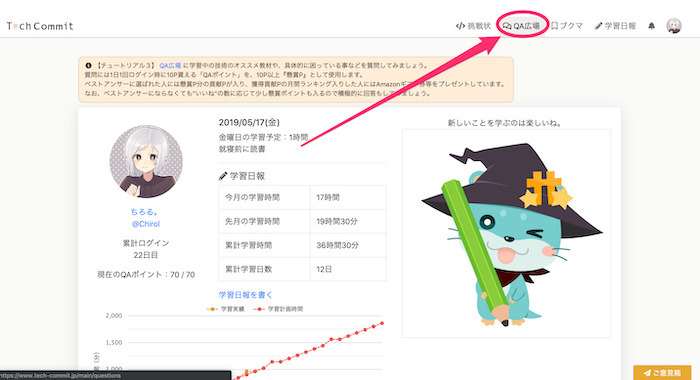The height and width of the screenshot is (380, 700).
Task: Select the 累計学習時間 cell
Action: (264, 245)
